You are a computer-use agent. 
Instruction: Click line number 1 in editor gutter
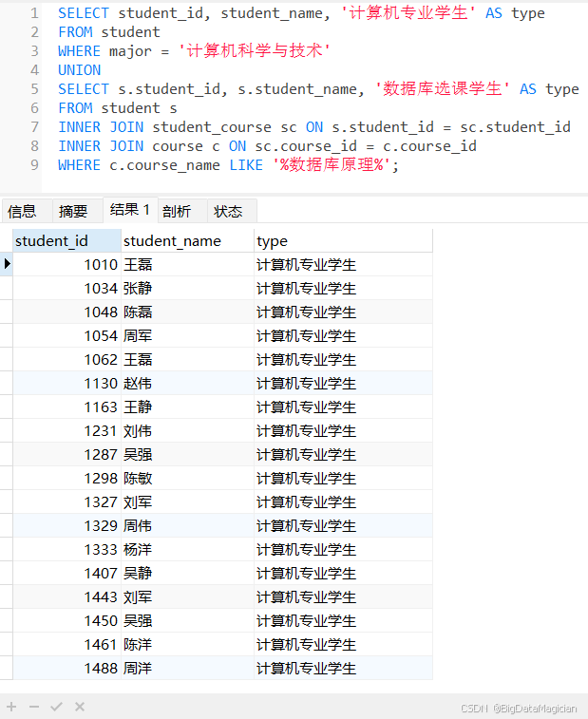34,13
